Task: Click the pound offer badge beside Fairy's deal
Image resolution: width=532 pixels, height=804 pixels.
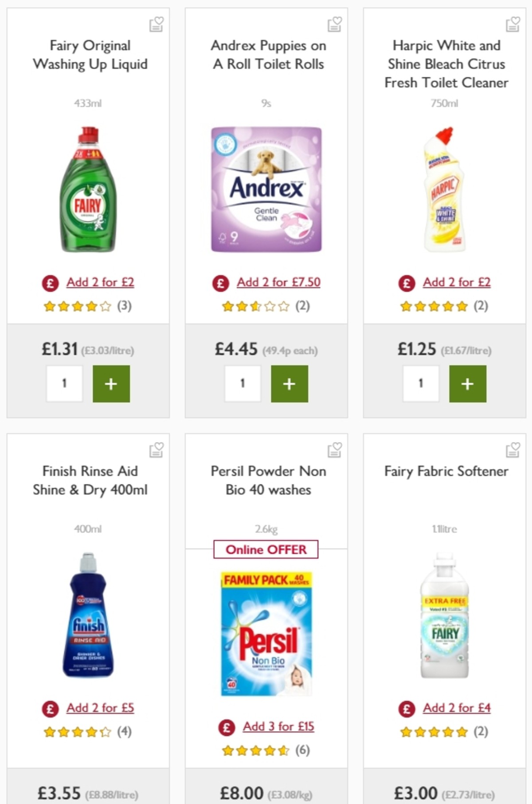Action: pos(50,283)
